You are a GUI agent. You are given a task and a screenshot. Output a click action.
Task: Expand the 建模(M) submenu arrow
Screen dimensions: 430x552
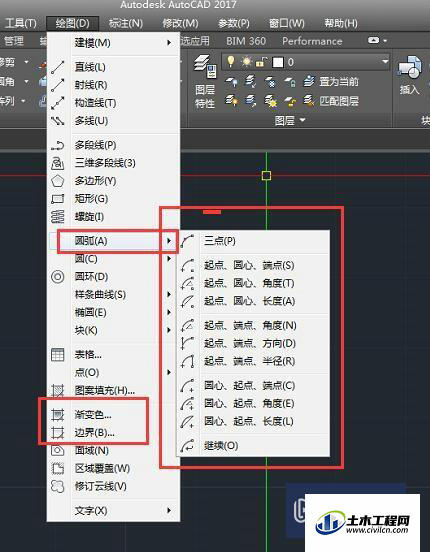[x=169, y=43]
